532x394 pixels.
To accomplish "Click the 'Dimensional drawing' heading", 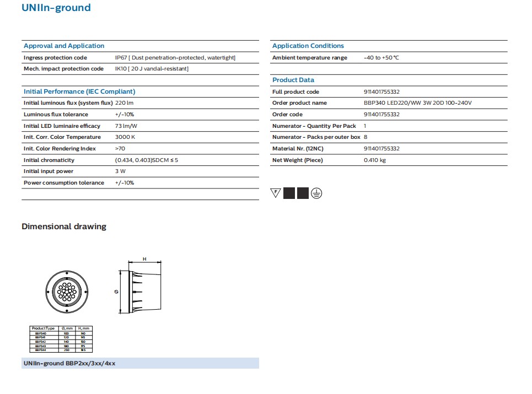I will (64, 226).
